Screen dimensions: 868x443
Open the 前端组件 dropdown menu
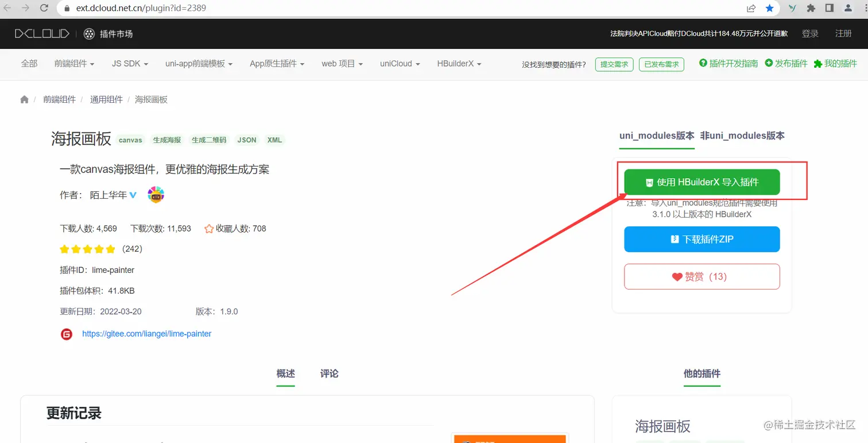coord(74,64)
